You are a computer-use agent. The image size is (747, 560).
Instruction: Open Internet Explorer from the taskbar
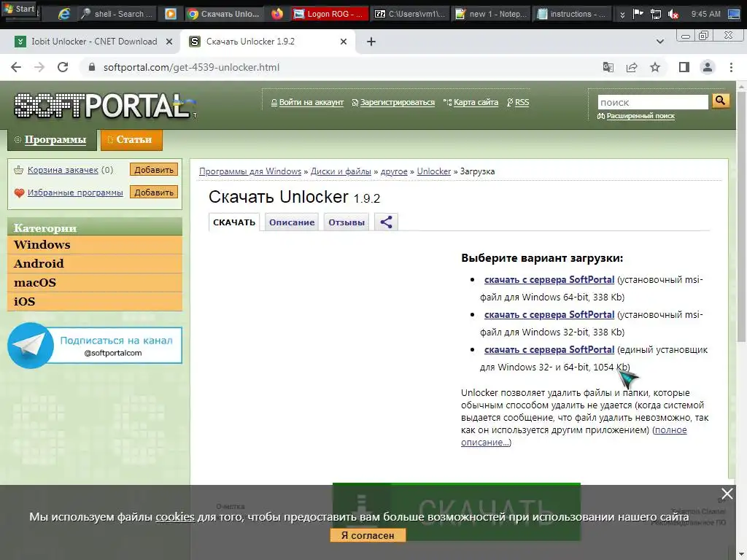(63, 14)
